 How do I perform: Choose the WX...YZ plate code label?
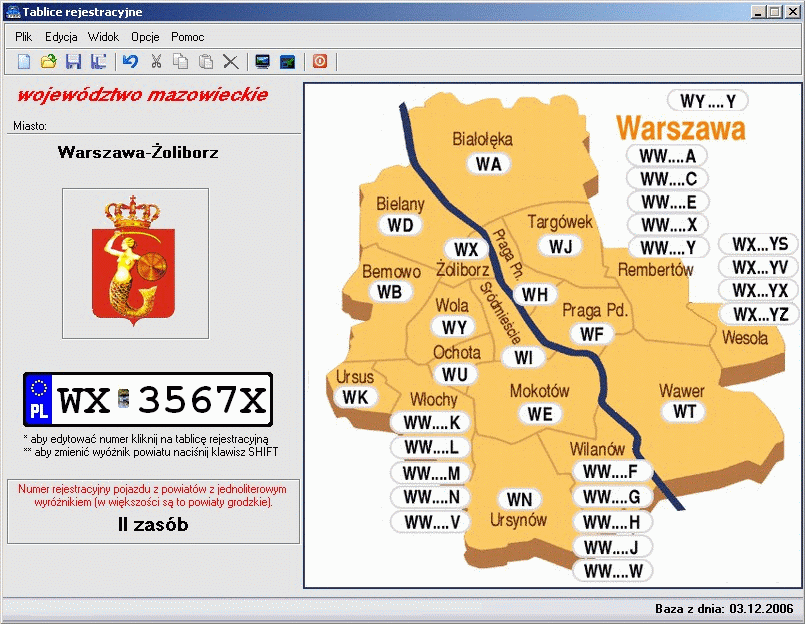coord(761,315)
